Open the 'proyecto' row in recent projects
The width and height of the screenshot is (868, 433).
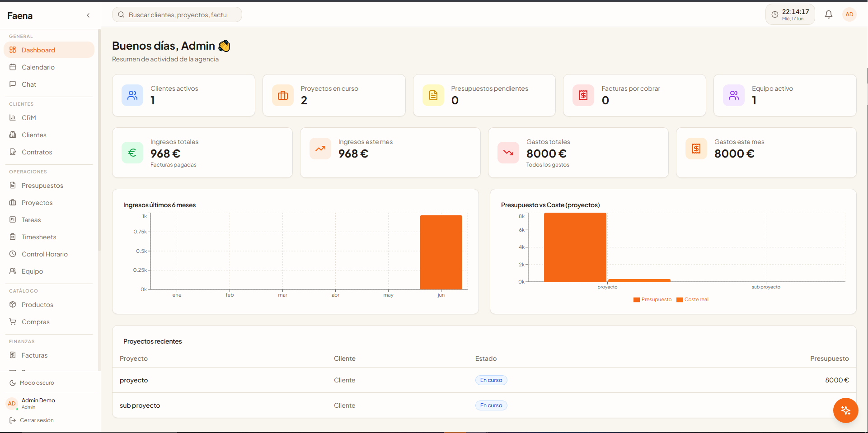pos(484,380)
